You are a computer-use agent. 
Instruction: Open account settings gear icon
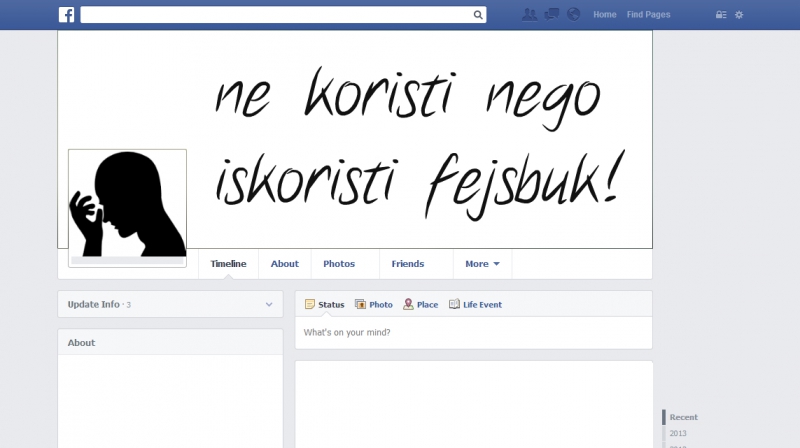[x=739, y=15]
